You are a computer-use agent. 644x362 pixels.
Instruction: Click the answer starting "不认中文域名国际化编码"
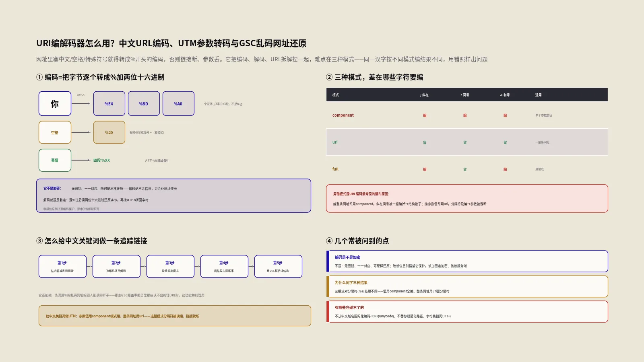click(393, 316)
